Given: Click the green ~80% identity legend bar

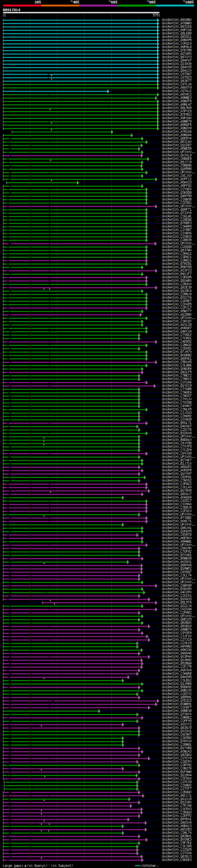Looking at the screenshot, I should click(137, 6).
